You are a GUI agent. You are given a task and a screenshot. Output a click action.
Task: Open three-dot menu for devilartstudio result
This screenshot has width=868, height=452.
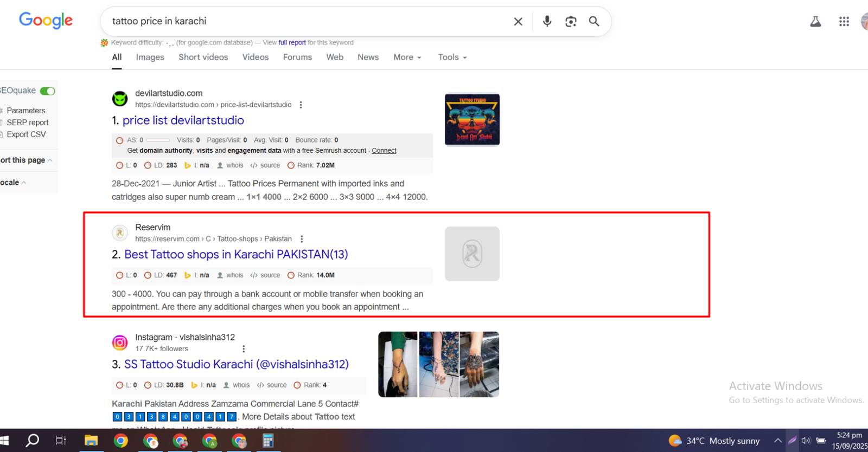(301, 105)
